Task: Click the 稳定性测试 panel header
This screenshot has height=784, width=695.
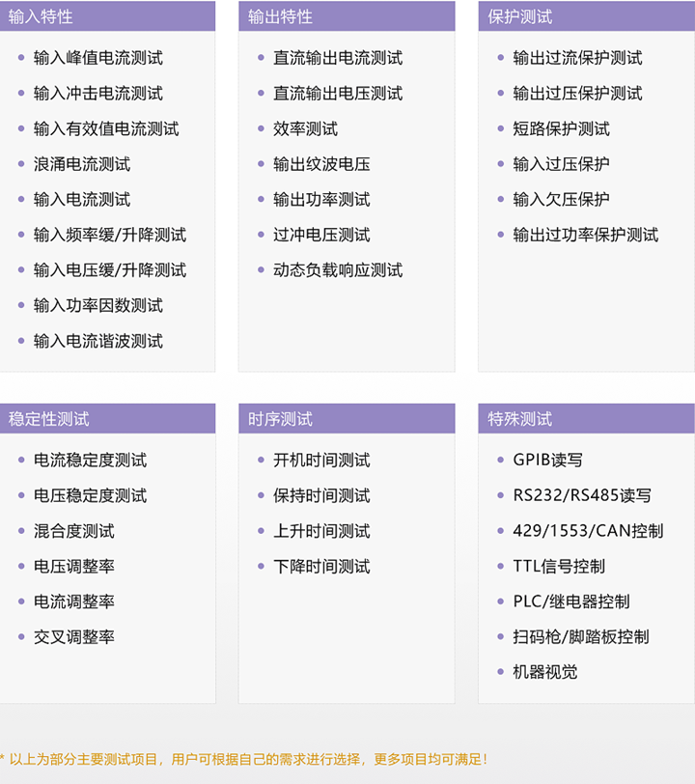Action: (x=49, y=419)
